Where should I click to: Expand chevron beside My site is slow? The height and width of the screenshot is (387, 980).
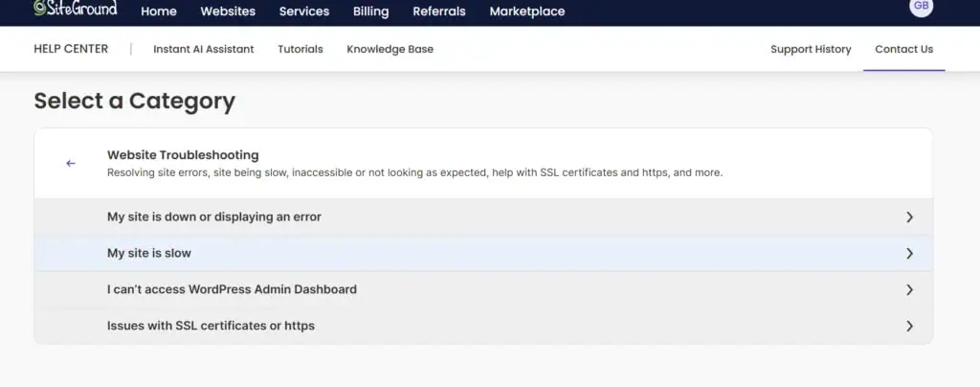(909, 254)
